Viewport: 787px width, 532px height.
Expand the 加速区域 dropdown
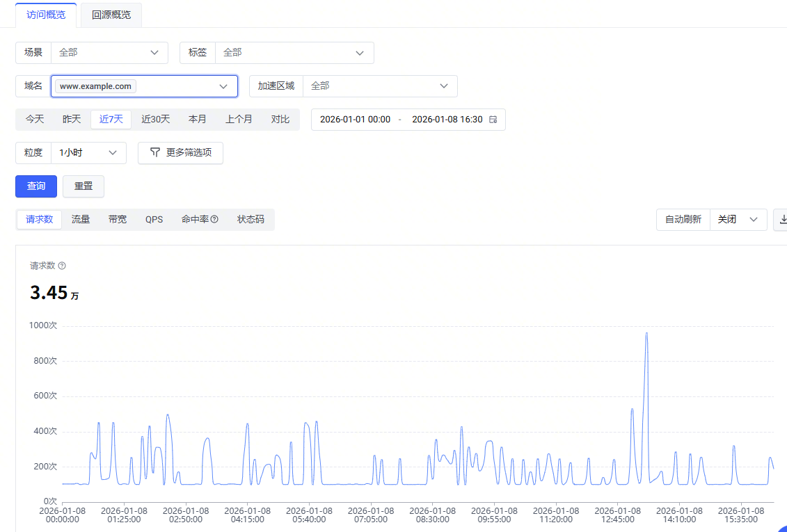379,86
